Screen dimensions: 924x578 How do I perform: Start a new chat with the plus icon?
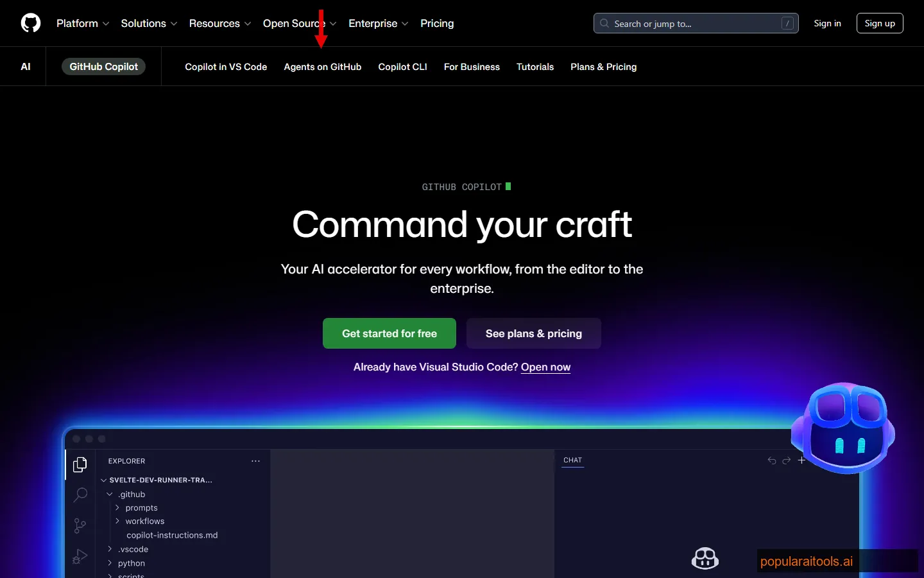coord(801,460)
